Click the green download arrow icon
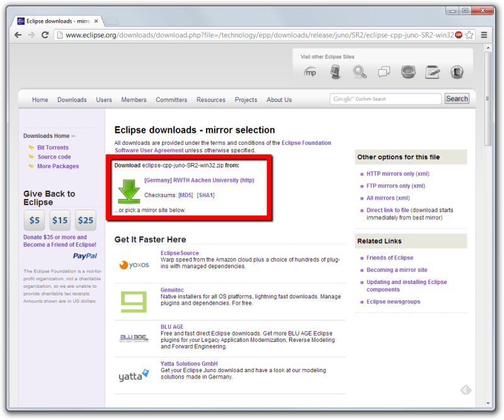The width and height of the screenshot is (504, 420). (129, 191)
